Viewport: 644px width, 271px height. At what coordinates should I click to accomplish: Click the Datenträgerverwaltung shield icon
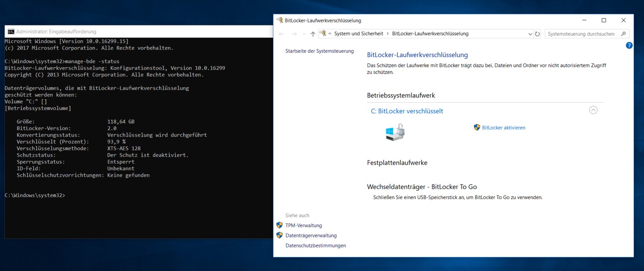pos(280,235)
